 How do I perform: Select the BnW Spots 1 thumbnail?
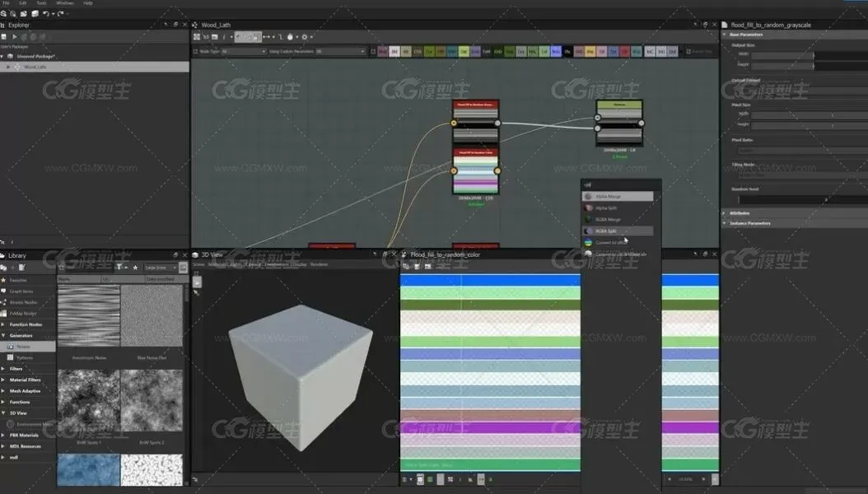pos(89,400)
